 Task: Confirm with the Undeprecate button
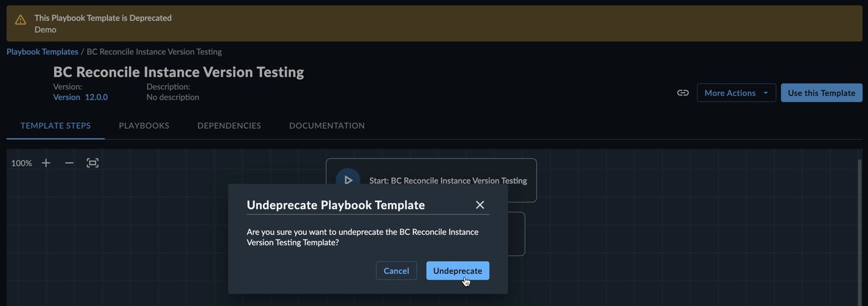(458, 270)
